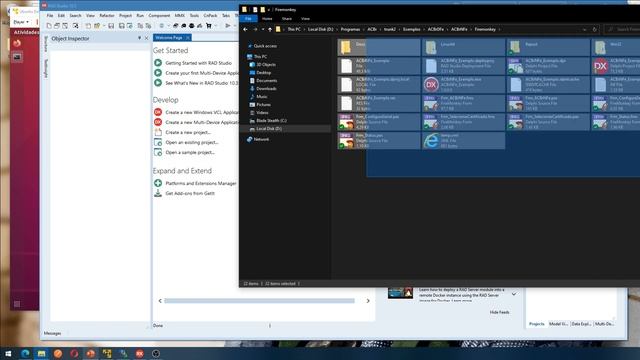Open the Component menu in RAD Studio
The width and height of the screenshot is (640, 360).
(x=159, y=16)
